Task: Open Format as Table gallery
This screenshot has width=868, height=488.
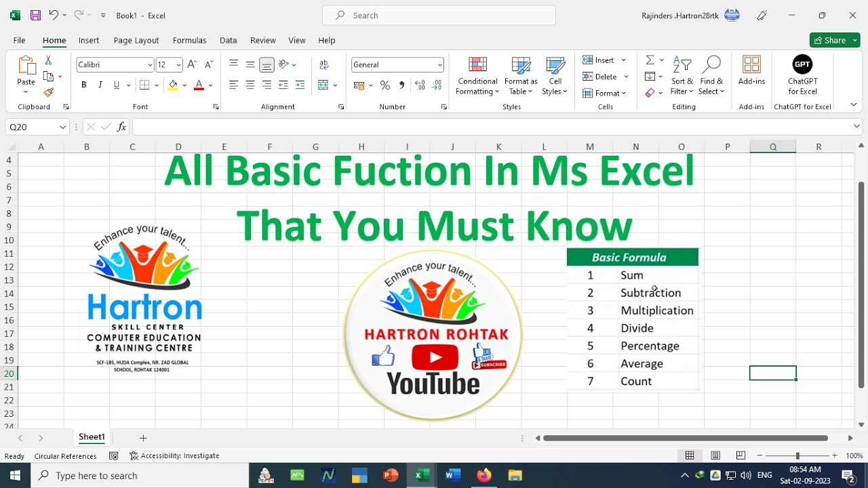Action: 521,75
